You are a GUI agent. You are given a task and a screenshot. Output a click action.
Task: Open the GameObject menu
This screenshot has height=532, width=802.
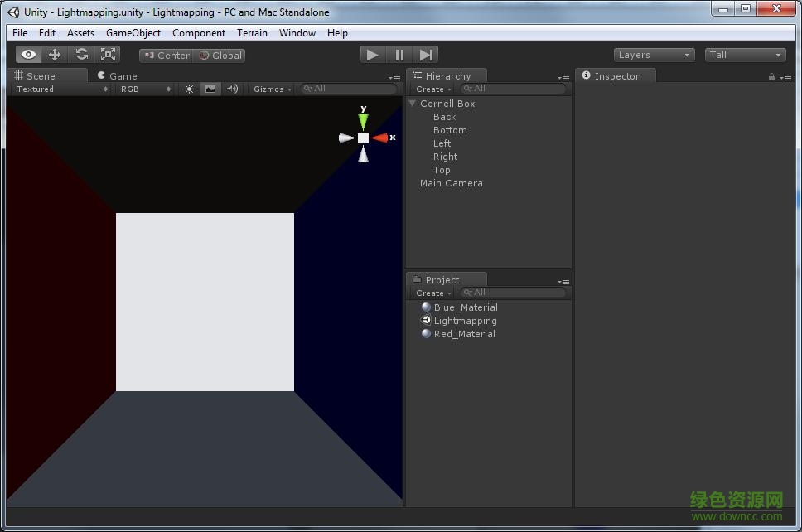coord(133,33)
